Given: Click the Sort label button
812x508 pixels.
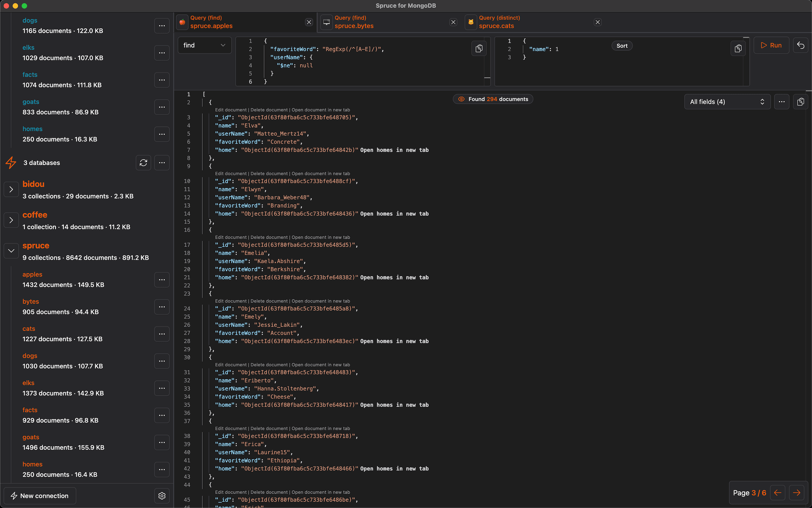Looking at the screenshot, I should pos(622,46).
